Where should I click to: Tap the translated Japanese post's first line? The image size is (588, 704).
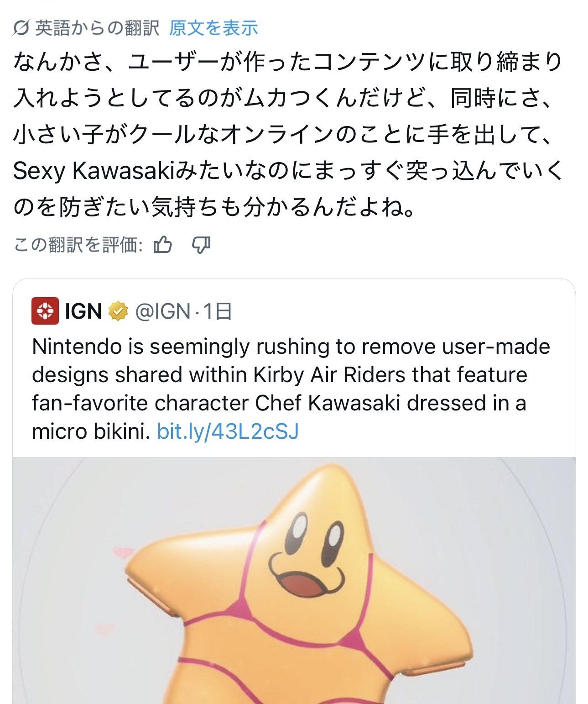(287, 63)
